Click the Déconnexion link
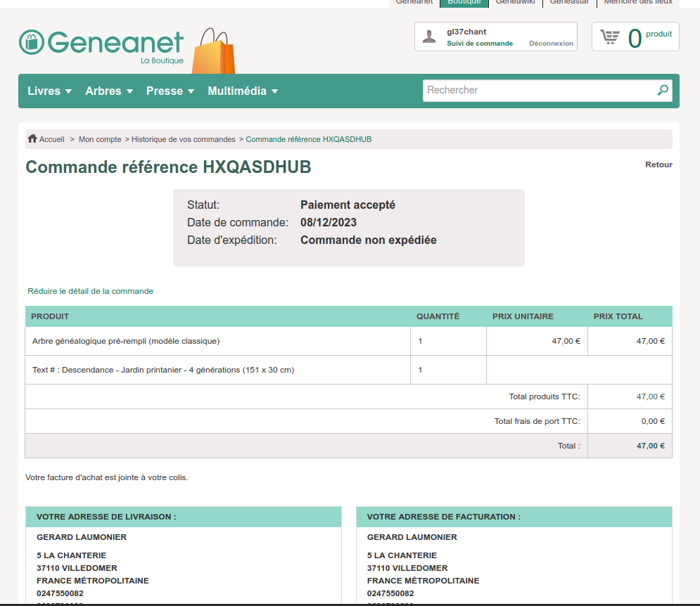Image resolution: width=700 pixels, height=606 pixels. [x=551, y=44]
